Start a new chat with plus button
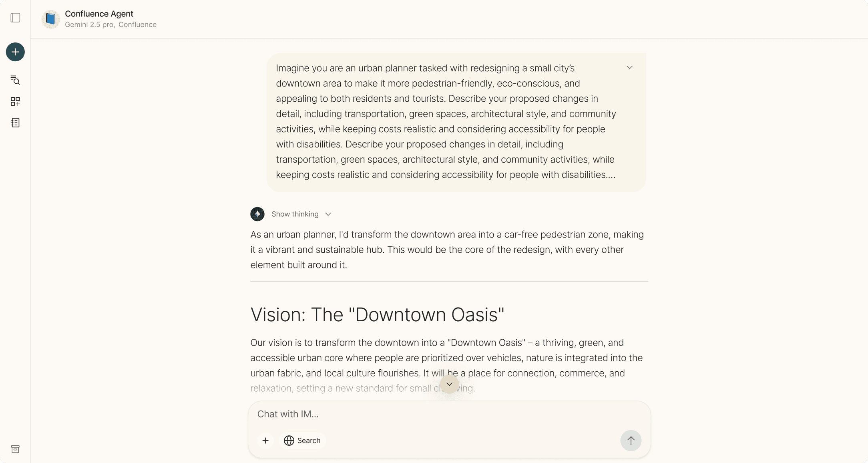868x463 pixels. (x=15, y=52)
